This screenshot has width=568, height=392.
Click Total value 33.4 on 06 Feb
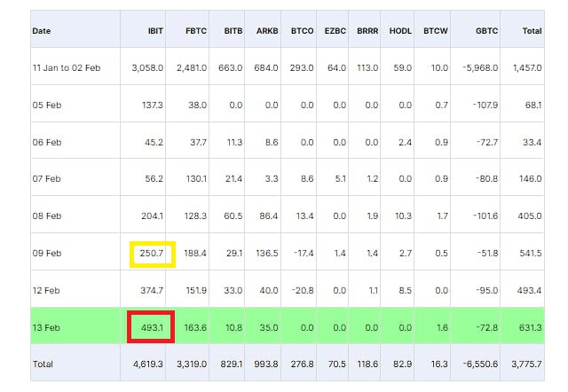pyautogui.click(x=532, y=142)
